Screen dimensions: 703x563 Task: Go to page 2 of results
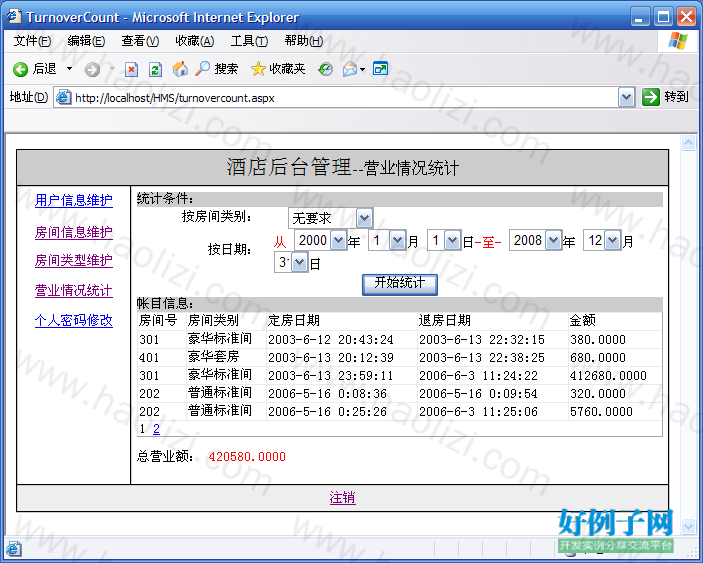coord(156,429)
